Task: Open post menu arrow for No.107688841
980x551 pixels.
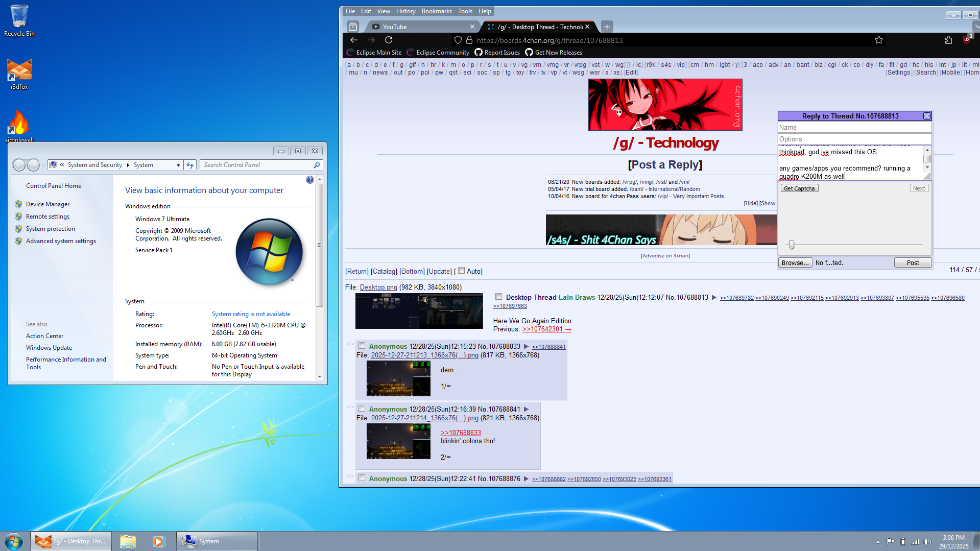Action: [526, 409]
